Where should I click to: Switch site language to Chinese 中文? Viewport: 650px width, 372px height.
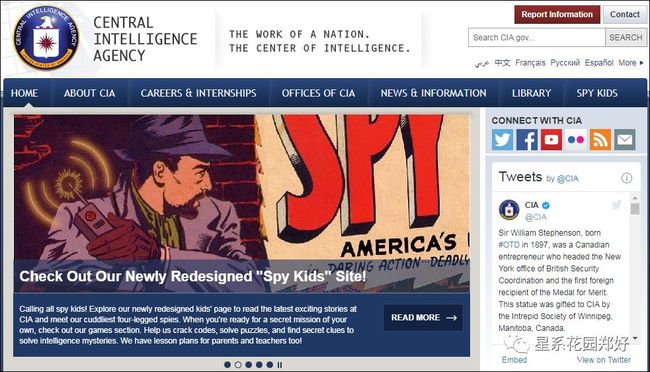click(502, 63)
